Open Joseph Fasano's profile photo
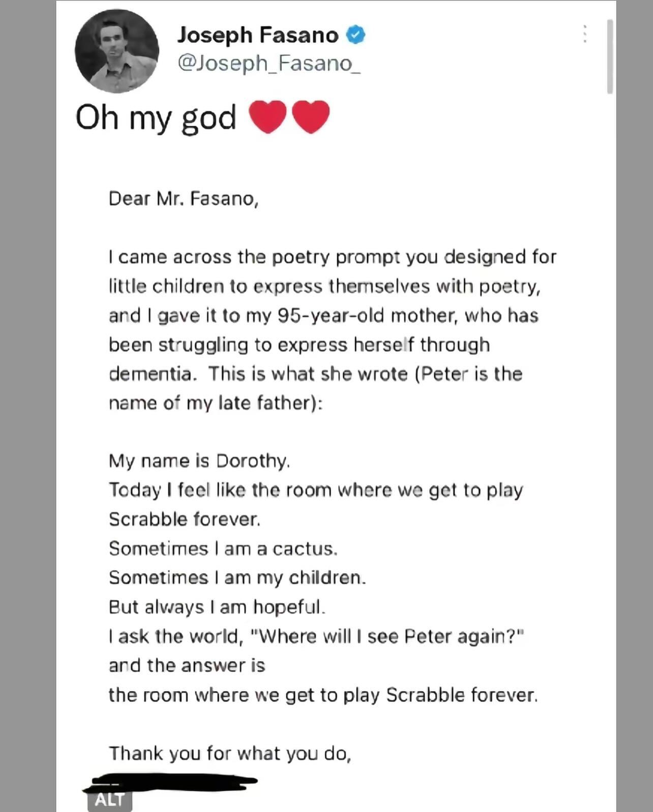This screenshot has height=812, width=653. pyautogui.click(x=117, y=51)
